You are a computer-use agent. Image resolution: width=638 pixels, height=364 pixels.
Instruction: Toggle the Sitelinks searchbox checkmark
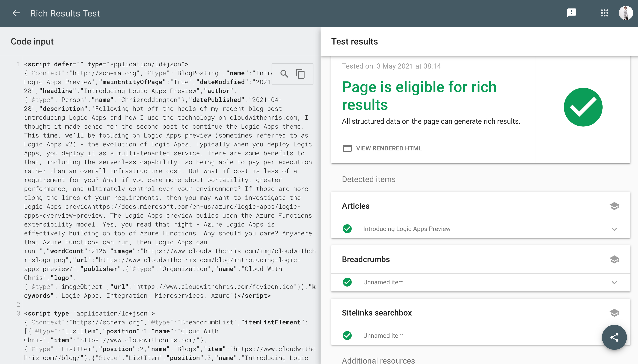pyautogui.click(x=347, y=335)
